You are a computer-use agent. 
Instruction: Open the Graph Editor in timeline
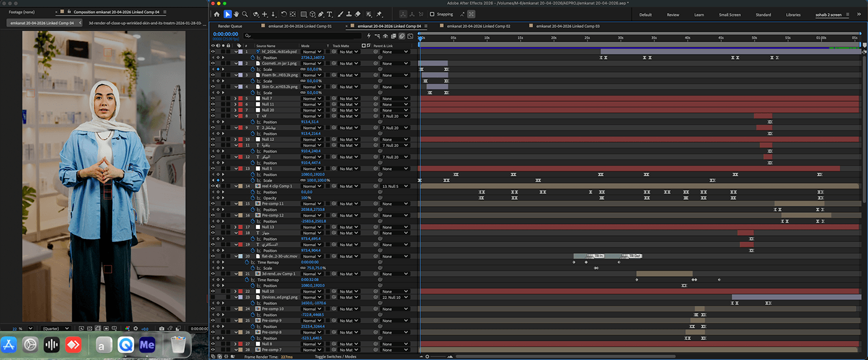click(410, 36)
